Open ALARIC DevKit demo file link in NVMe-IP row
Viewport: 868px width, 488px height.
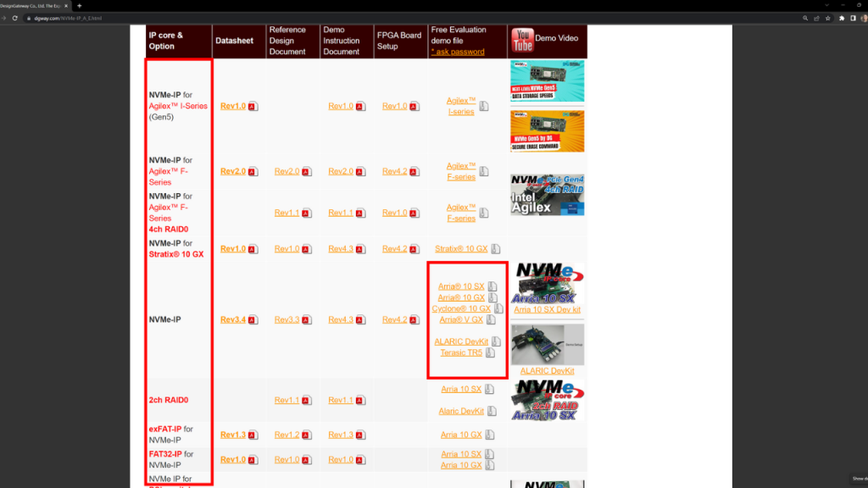pos(461,341)
